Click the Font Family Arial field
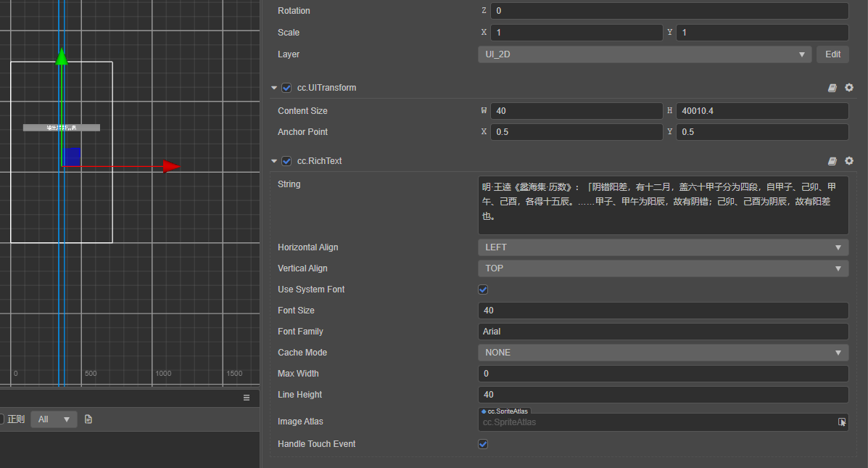The width and height of the screenshot is (868, 468). pos(664,332)
